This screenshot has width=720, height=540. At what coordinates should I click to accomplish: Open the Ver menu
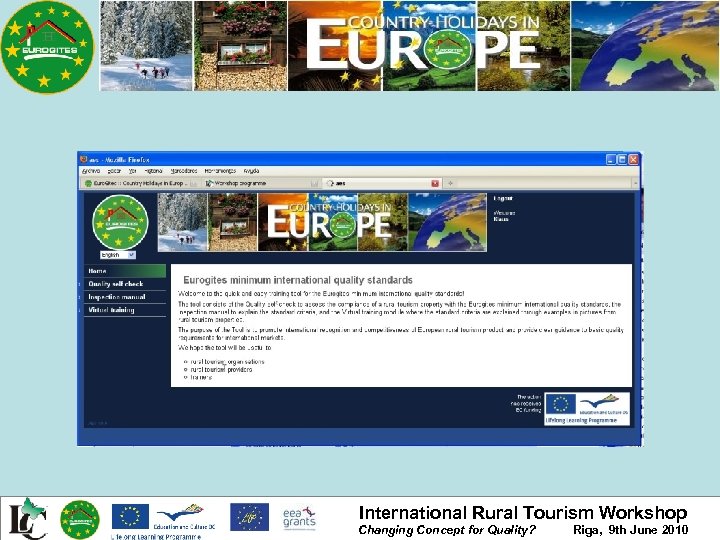(x=133, y=171)
